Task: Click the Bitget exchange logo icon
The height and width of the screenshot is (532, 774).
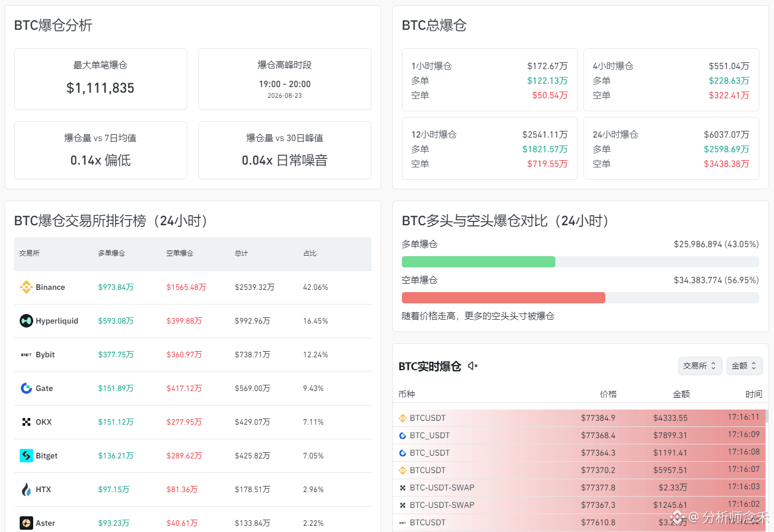Action: (26, 456)
